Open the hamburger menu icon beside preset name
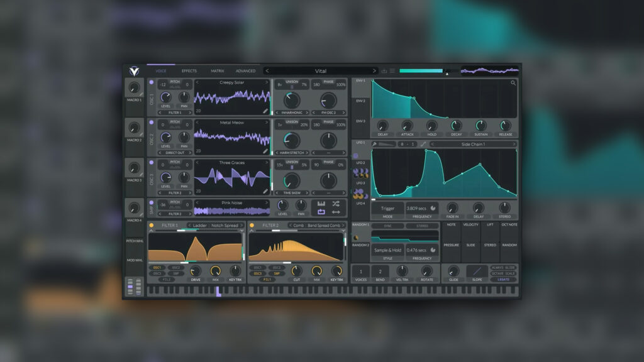 pos(392,71)
